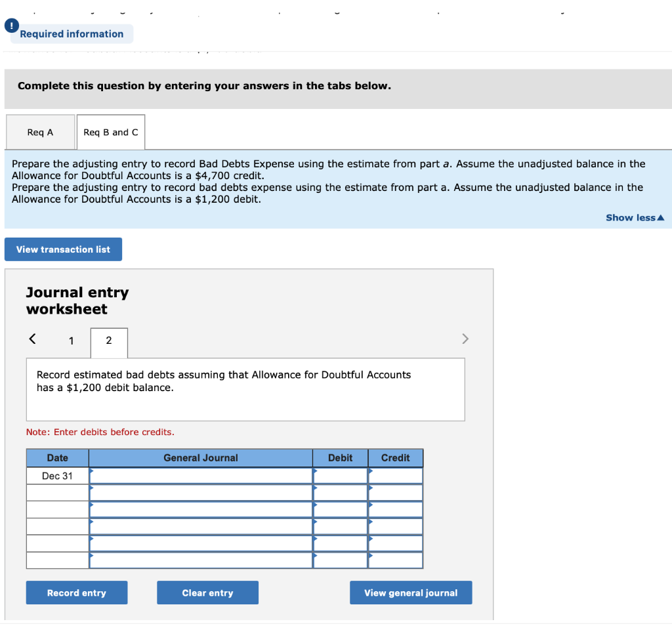Click the blue exclamation alert icon

[11, 26]
